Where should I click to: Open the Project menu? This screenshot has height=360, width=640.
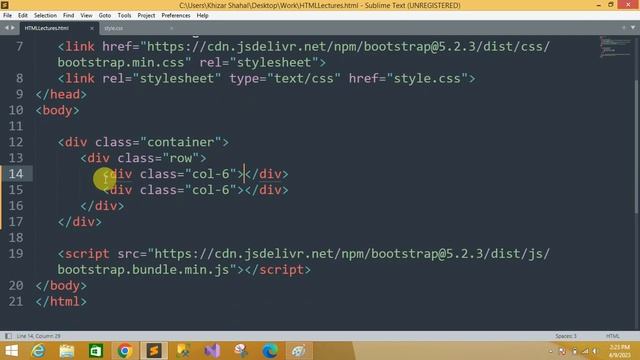(x=146, y=16)
